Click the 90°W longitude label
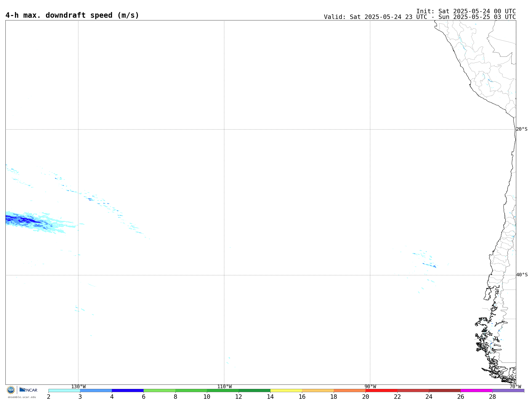Image resolution: width=532 pixels, height=400 pixels. click(x=370, y=387)
